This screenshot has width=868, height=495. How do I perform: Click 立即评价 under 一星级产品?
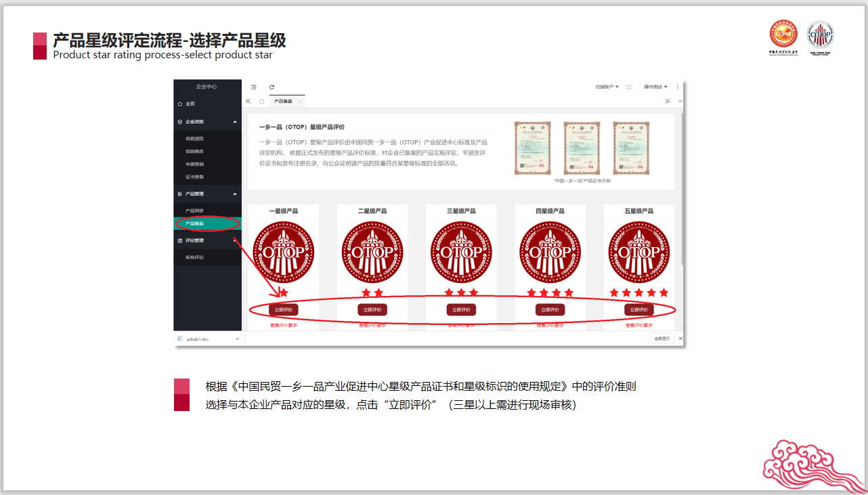point(283,309)
